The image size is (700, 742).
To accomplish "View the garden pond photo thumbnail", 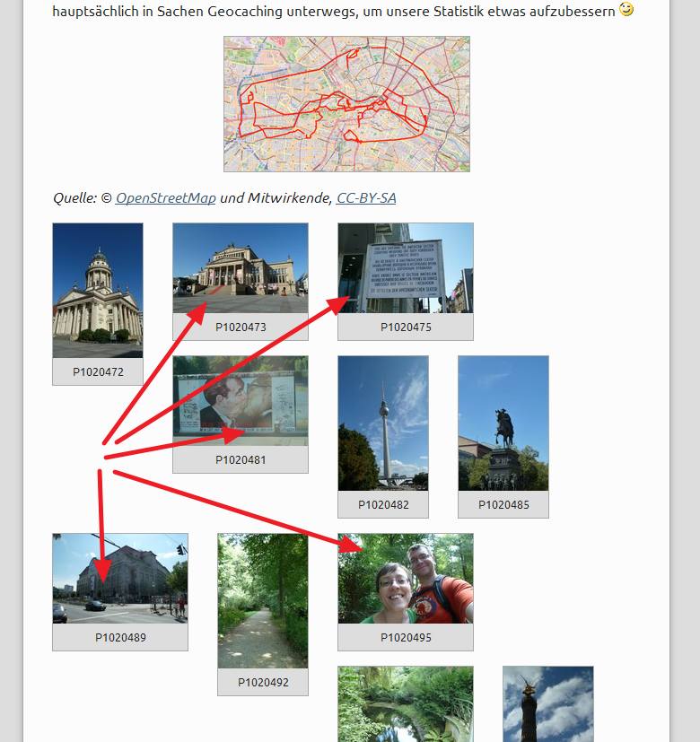I will 405,704.
